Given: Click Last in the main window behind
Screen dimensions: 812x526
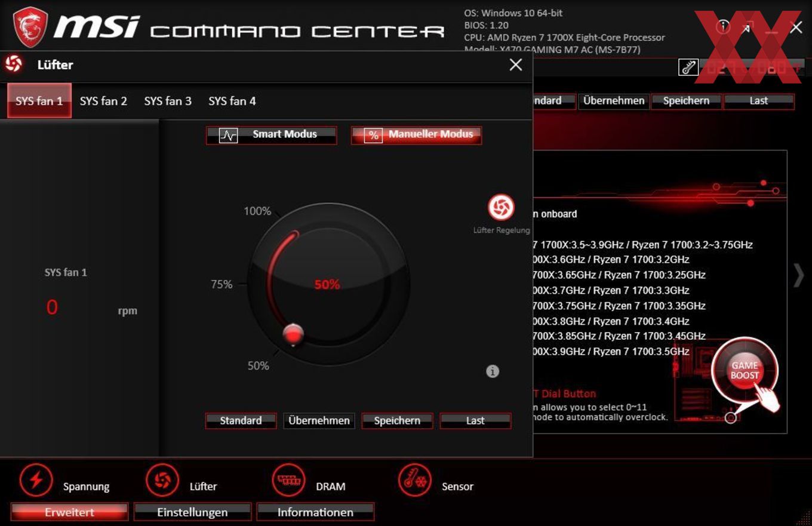Looking at the screenshot, I should 759,101.
